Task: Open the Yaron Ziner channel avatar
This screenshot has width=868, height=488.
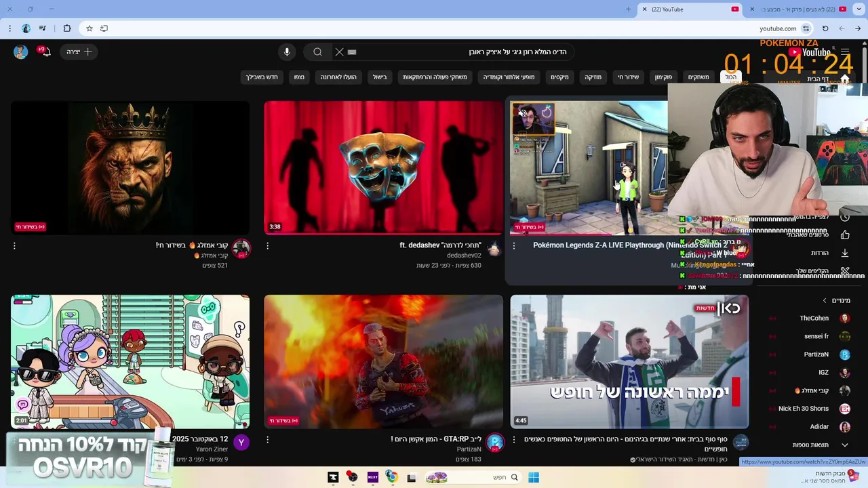Action: click(241, 443)
